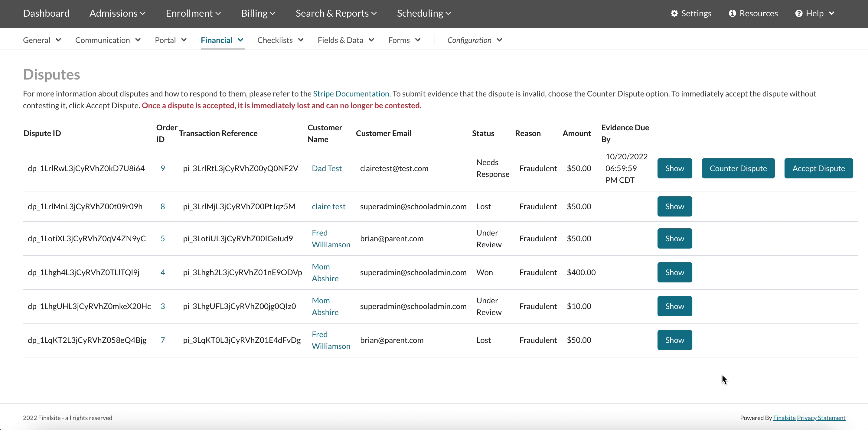Click the Accept Dispute button
Image resolution: width=868 pixels, height=430 pixels.
click(818, 168)
